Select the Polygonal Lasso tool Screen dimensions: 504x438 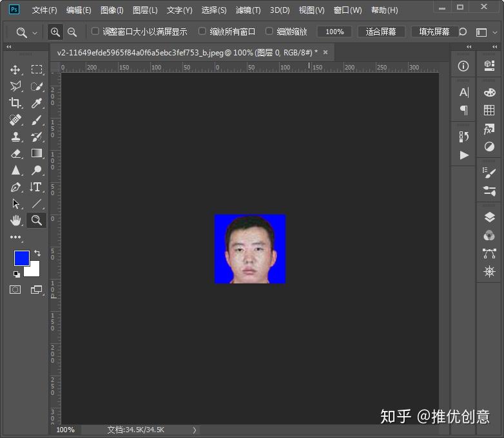pos(15,86)
